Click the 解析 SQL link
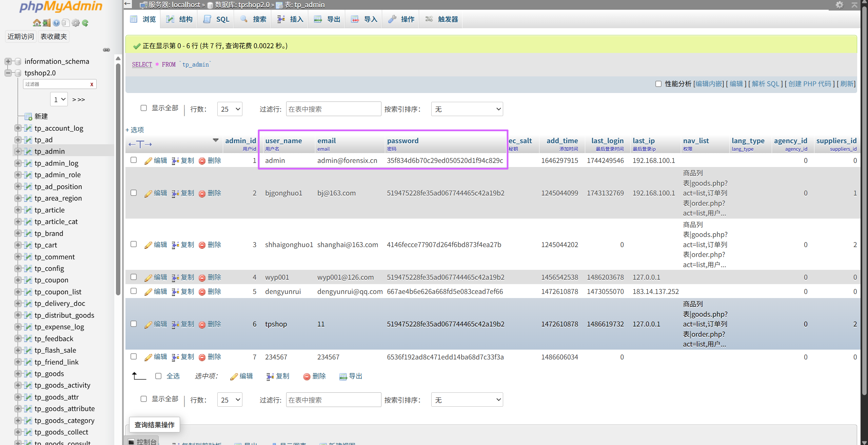 pyautogui.click(x=766, y=84)
